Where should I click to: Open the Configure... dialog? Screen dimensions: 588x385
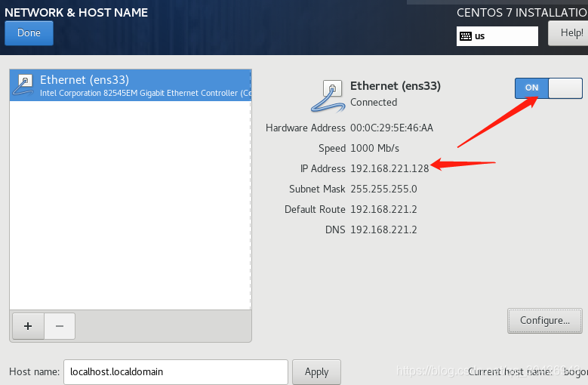[x=545, y=321]
